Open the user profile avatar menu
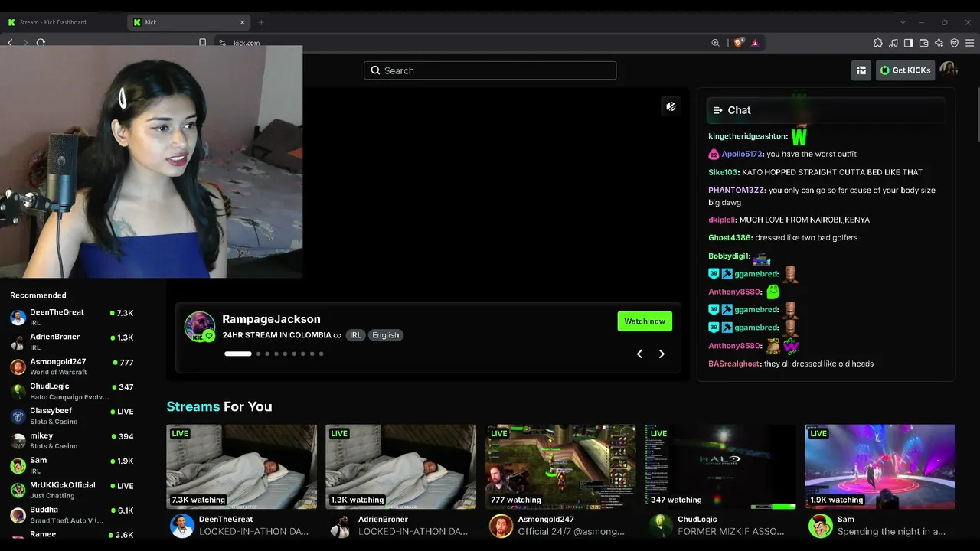The image size is (980, 551). click(x=949, y=70)
